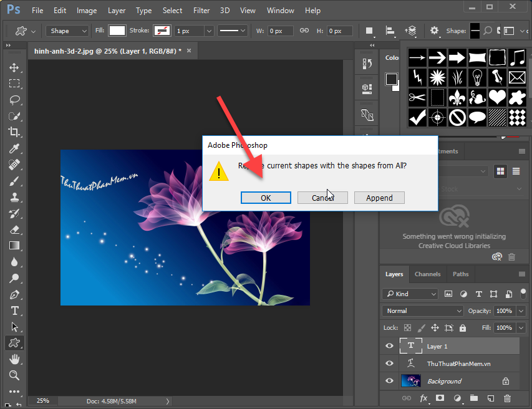Screen dimensions: 532x409
Task: Select the Zoom tool
Action: [14, 375]
